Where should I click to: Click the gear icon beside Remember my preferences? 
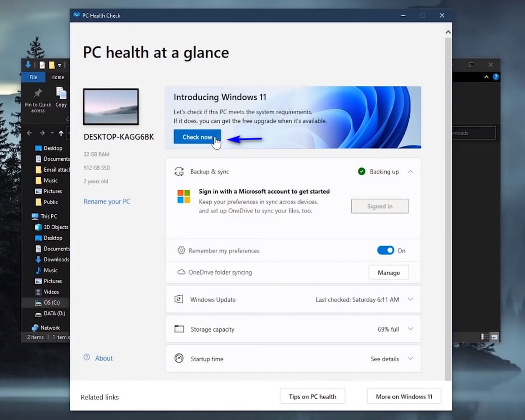tap(181, 250)
